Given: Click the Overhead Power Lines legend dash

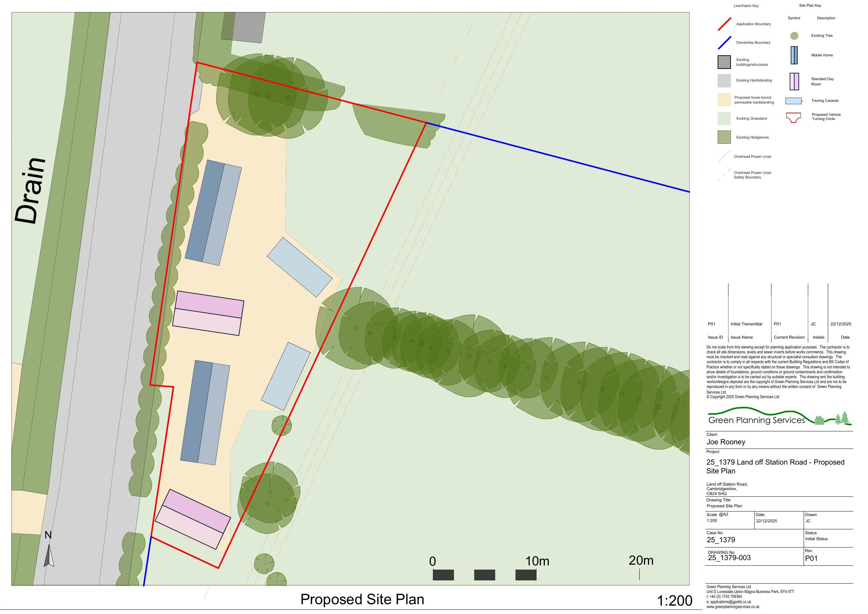Looking at the screenshot, I should coord(724,156).
